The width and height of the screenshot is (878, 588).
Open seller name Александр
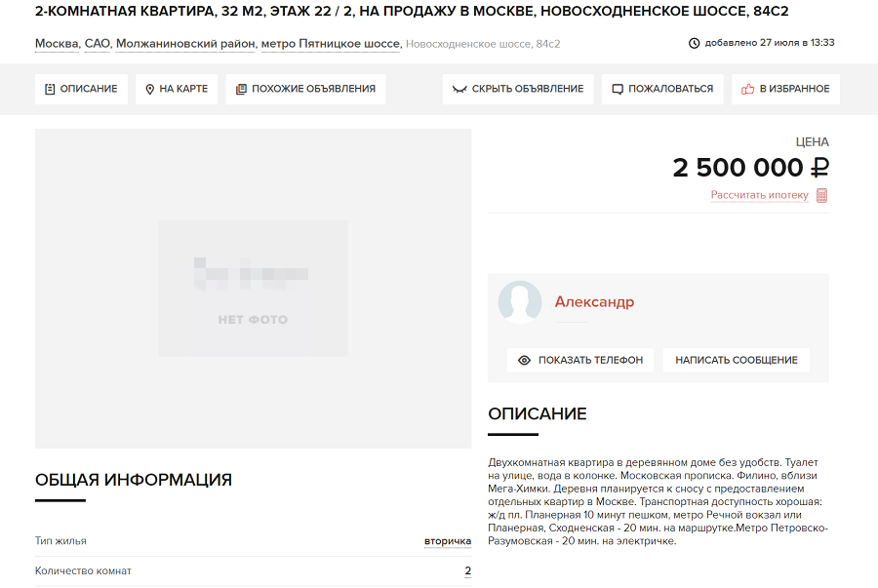click(594, 302)
